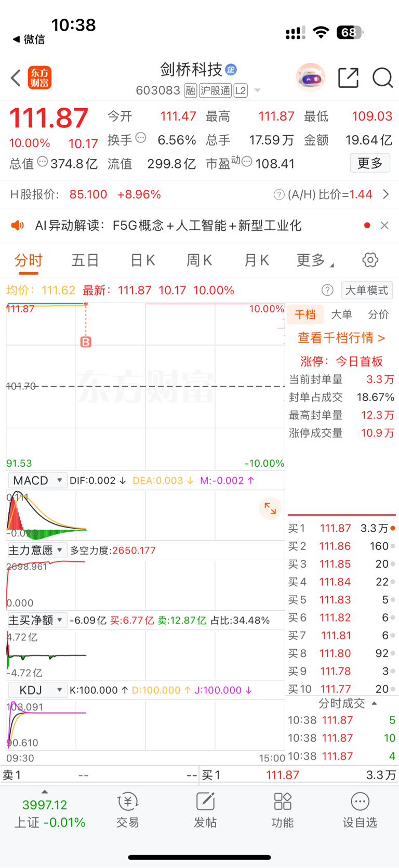This screenshot has height=868, width=399.
Task: Switch to the 五日 tab
Action: [85, 260]
